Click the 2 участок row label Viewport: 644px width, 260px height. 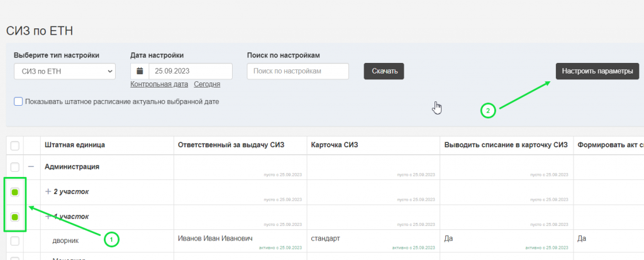72,192
